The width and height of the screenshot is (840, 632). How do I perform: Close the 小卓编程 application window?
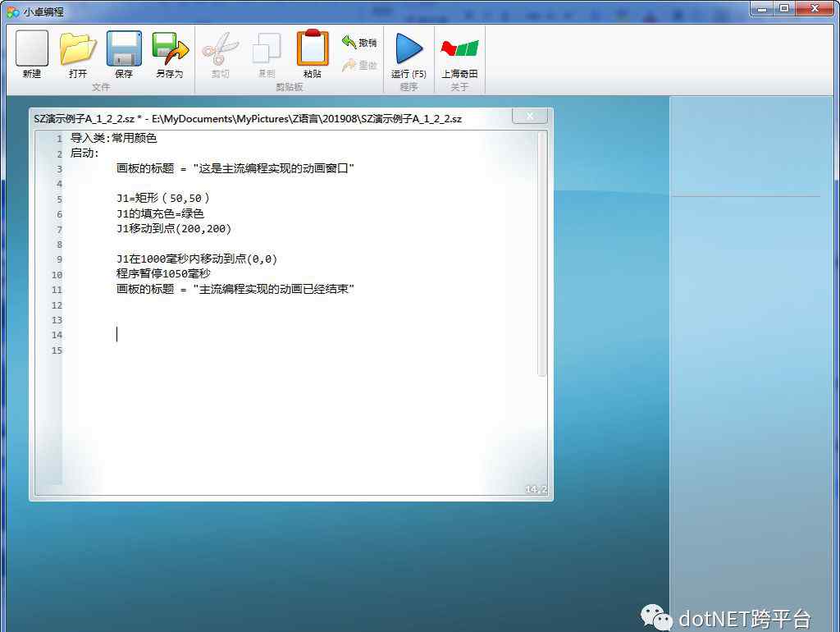[815, 8]
